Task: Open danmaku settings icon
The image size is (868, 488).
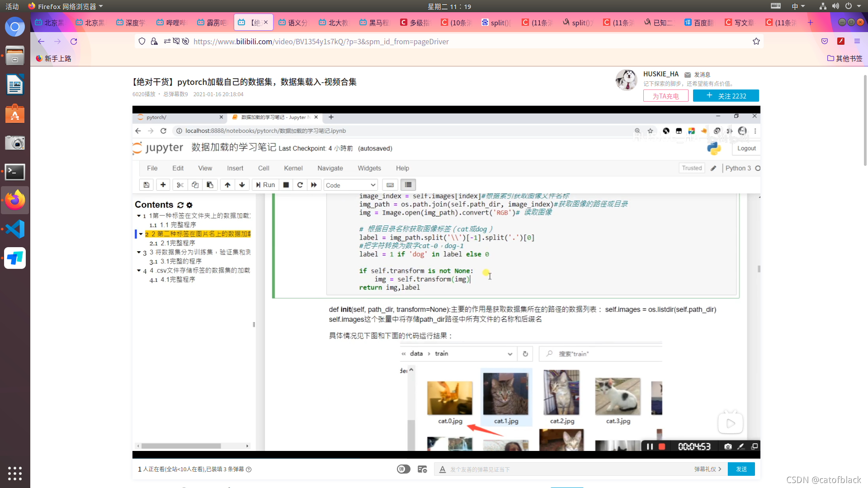Action: [422, 469]
